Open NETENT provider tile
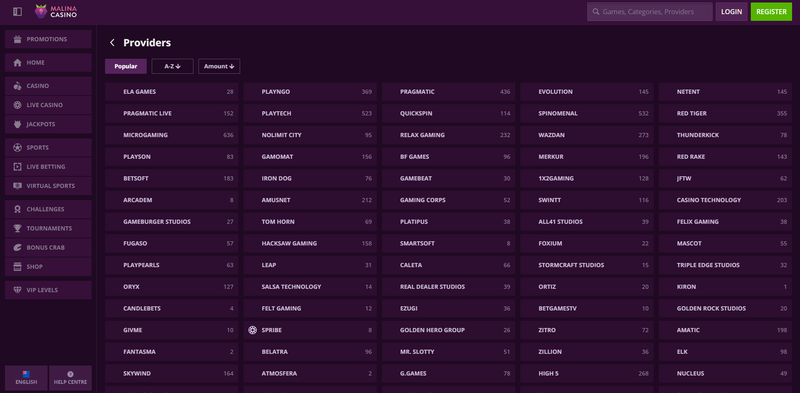Image resolution: width=800 pixels, height=393 pixels. [725, 92]
